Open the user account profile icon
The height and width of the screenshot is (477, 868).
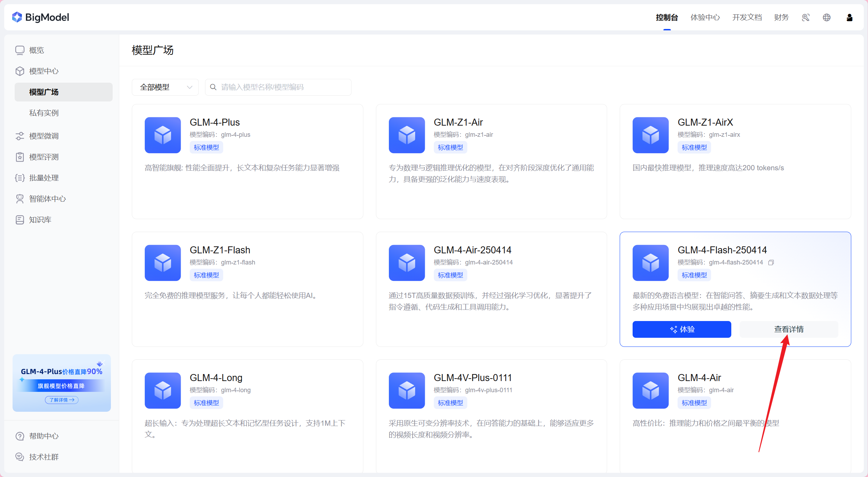point(850,17)
